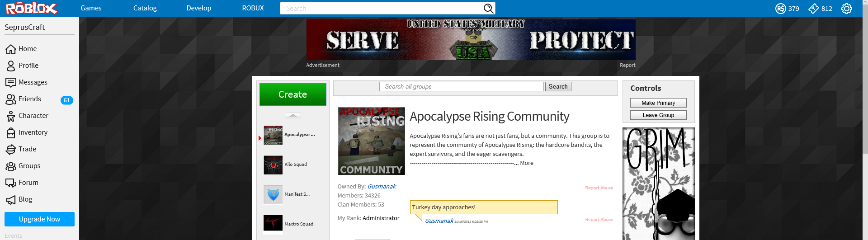Report Abuse for the group description

pos(599,188)
